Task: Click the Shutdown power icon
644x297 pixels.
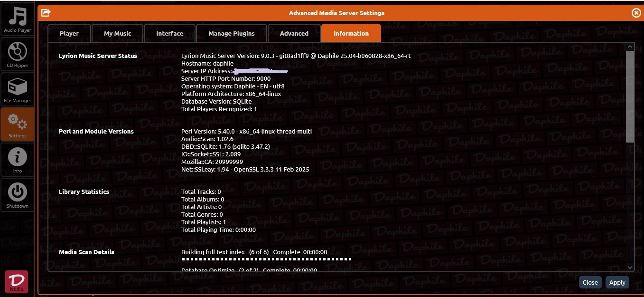Action: pos(17,194)
